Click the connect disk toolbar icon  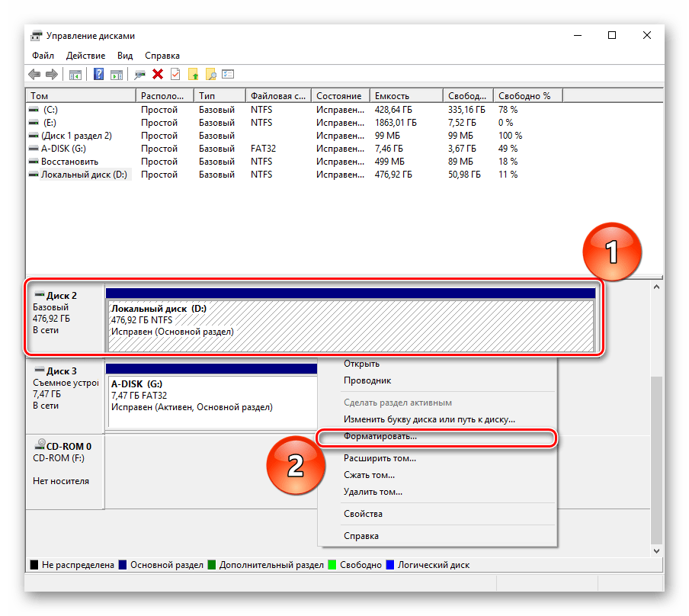point(139,74)
